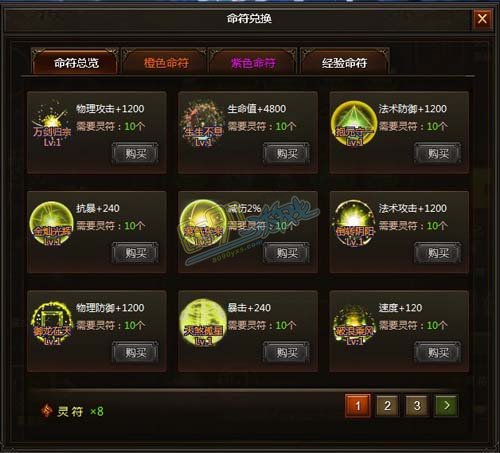Go to page 2
The image size is (500, 453).
[x=387, y=406]
